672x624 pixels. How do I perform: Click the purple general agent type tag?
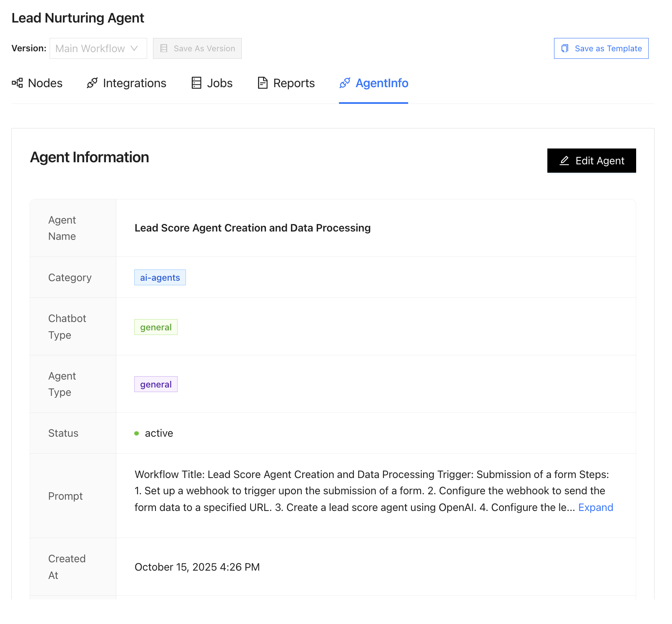pos(156,385)
